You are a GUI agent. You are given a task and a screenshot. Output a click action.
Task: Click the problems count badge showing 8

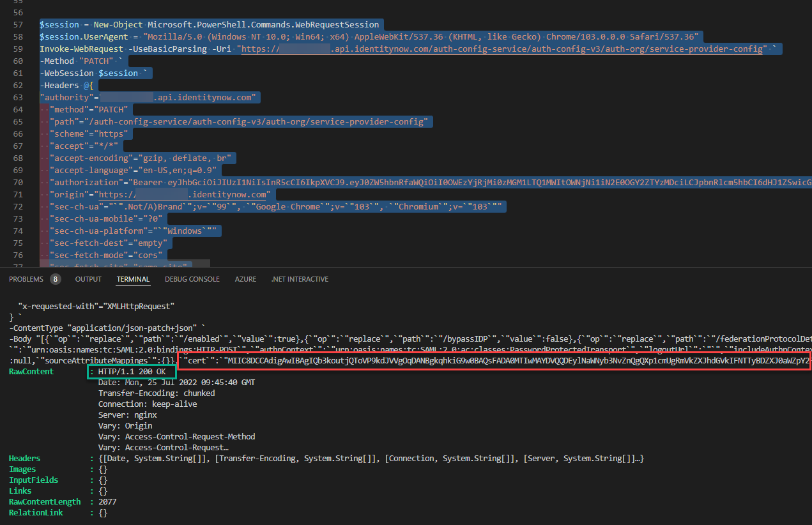point(56,279)
